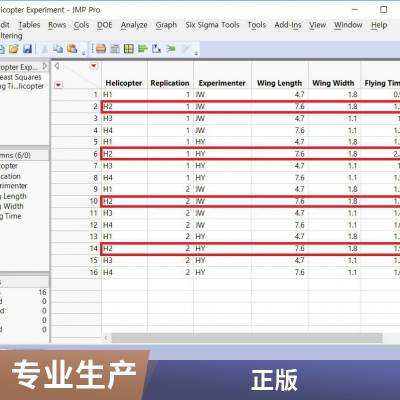Select row number 16
400x400 pixels.
point(94,272)
